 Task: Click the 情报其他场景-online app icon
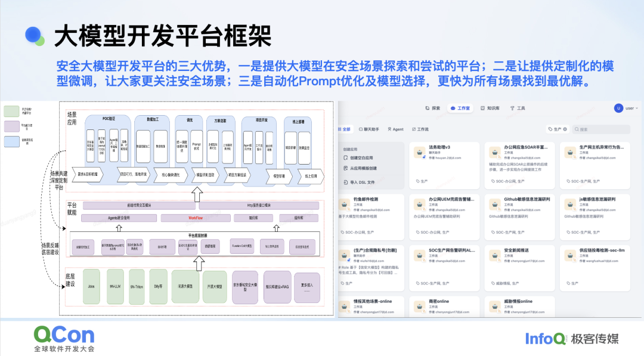pos(344,307)
